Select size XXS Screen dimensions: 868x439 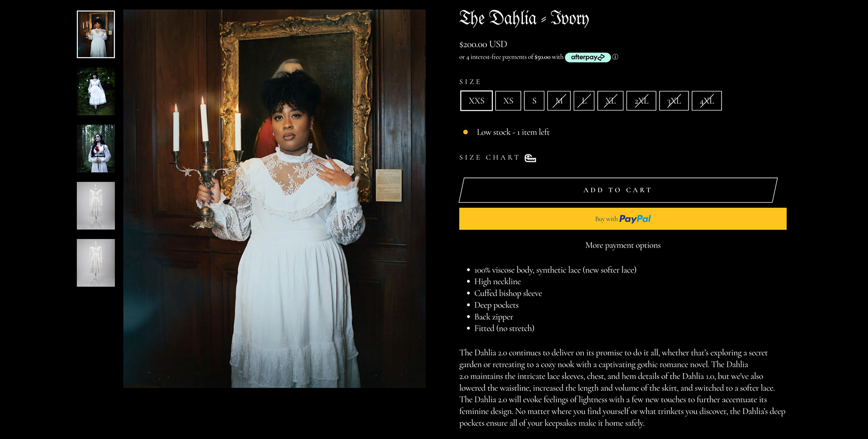(x=476, y=101)
